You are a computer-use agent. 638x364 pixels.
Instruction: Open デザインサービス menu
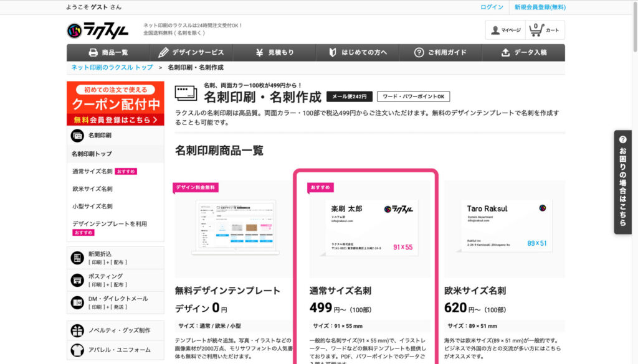coord(191,52)
